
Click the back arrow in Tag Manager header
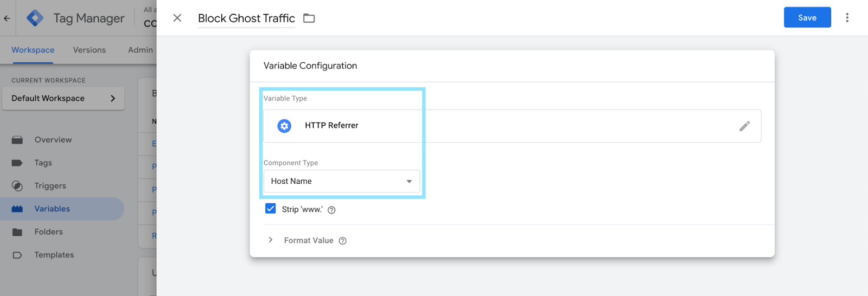tap(7, 18)
